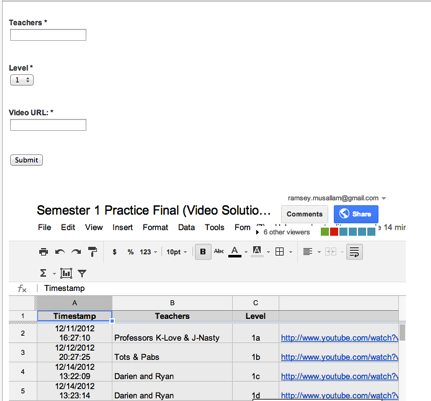Screen dimensions: 431x401
Task: Toggle bold formatting with the B button
Action: [203, 252]
